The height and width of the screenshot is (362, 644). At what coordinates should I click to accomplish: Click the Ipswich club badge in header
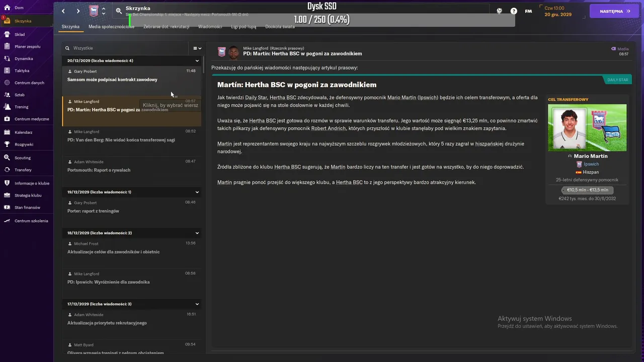click(x=94, y=11)
